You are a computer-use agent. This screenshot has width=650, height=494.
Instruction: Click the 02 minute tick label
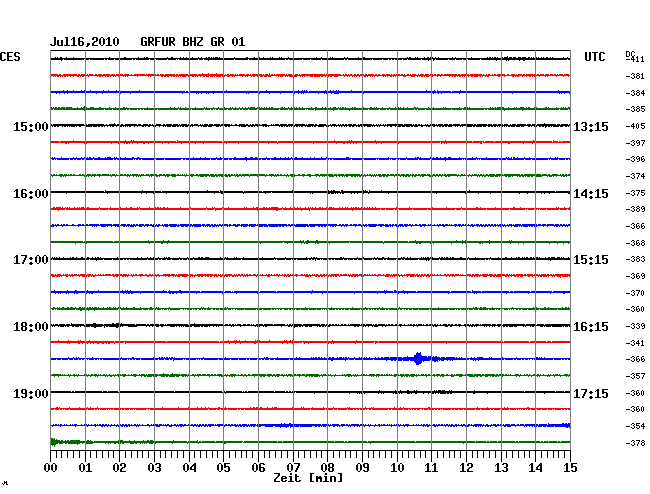point(119,467)
